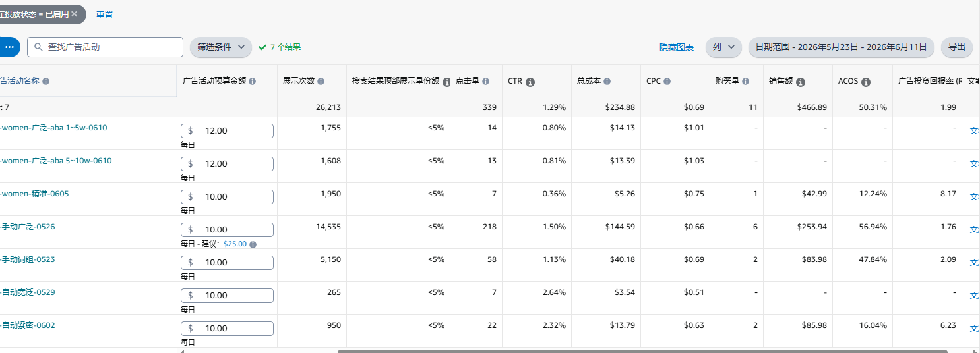
Task: Open the 日期范围 date range picker
Action: click(842, 47)
